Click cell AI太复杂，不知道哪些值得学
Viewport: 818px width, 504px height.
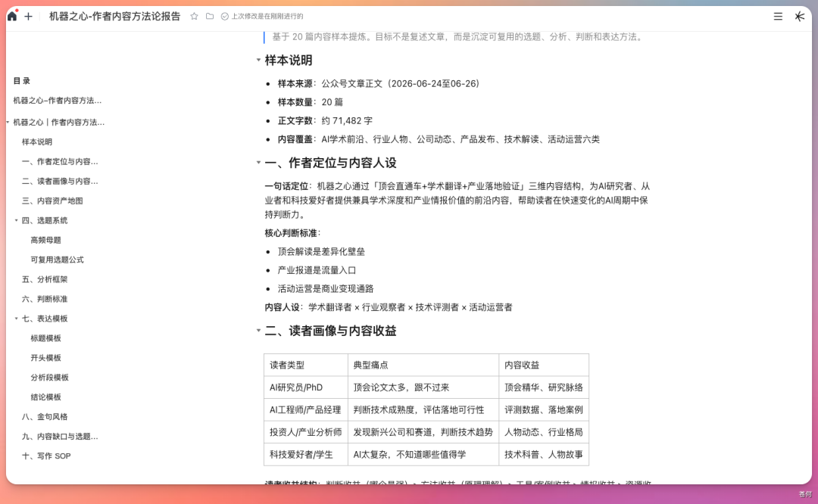(x=423, y=455)
